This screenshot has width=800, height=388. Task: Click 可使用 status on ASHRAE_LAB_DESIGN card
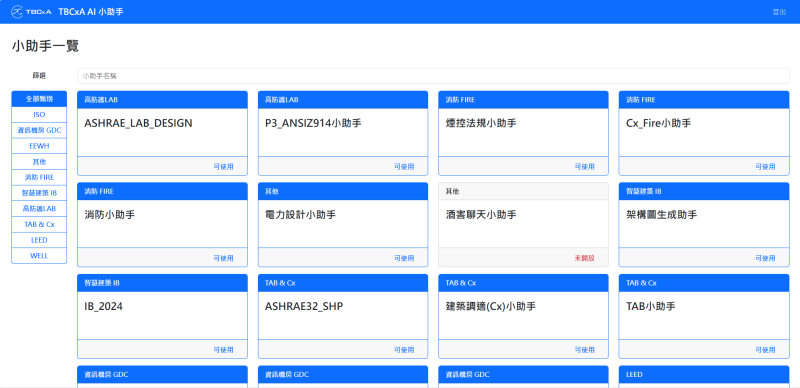223,166
